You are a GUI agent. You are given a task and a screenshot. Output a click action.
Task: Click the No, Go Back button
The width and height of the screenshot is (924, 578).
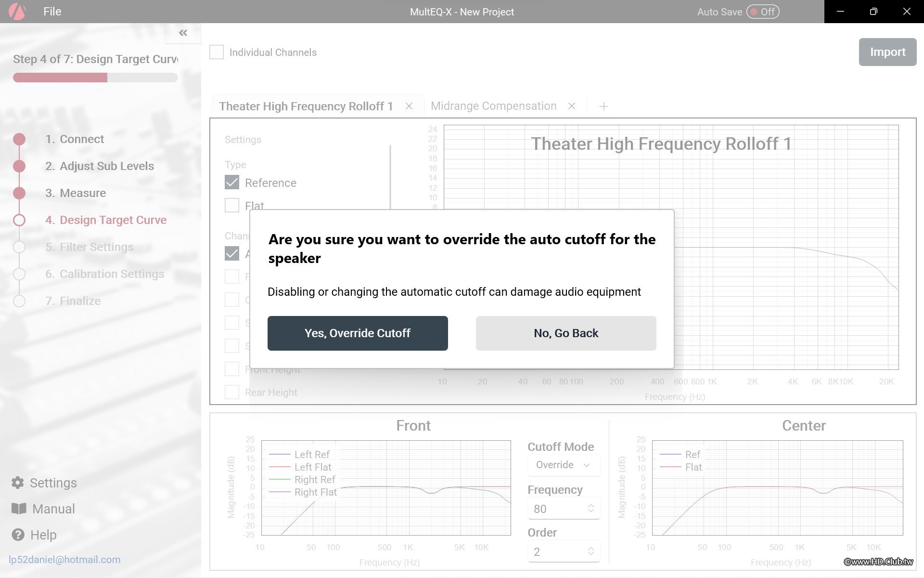[x=566, y=333]
